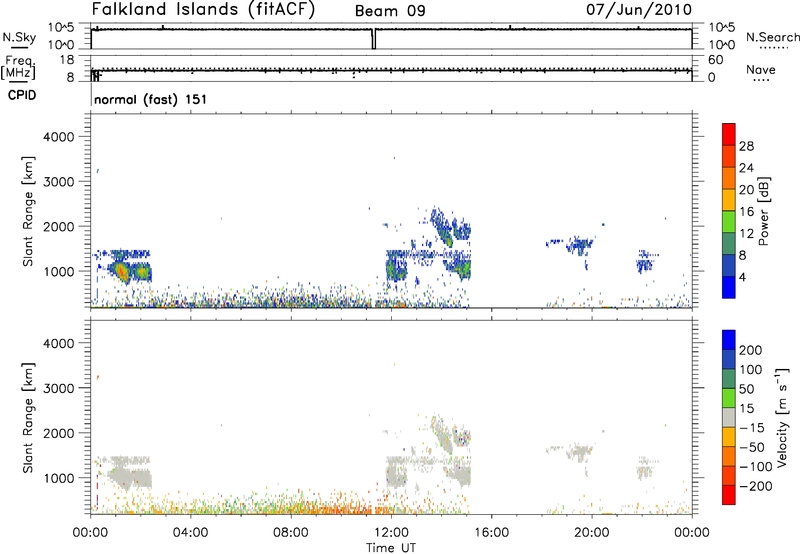Image resolution: width=800 pixels, height=554 pixels.
Task: Click the red top of power colorbar
Action: 729,134
